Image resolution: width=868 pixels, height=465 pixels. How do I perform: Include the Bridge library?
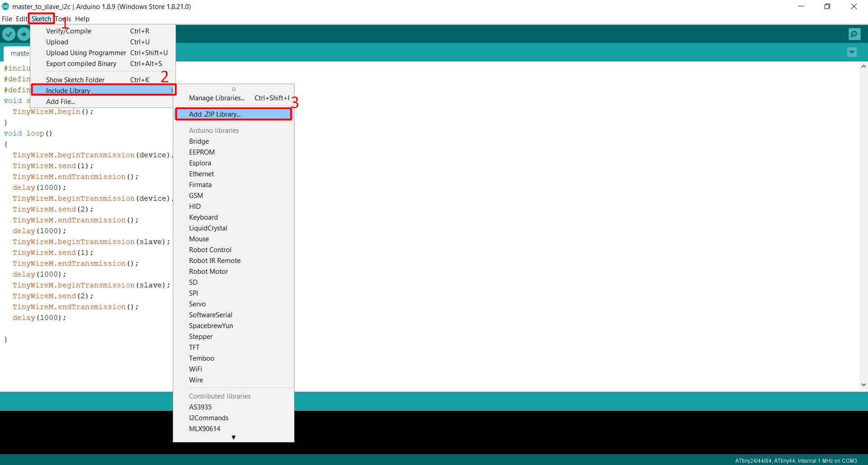pyautogui.click(x=233, y=141)
